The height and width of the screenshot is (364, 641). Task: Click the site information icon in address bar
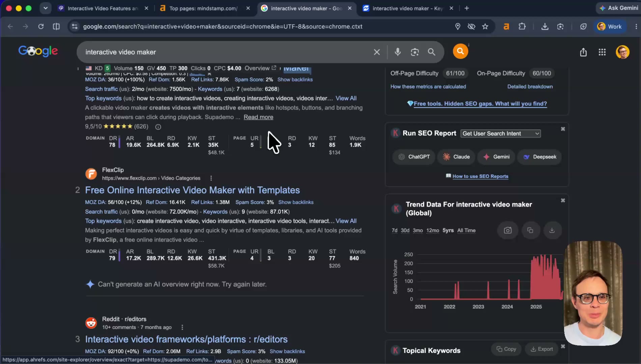[x=75, y=27]
